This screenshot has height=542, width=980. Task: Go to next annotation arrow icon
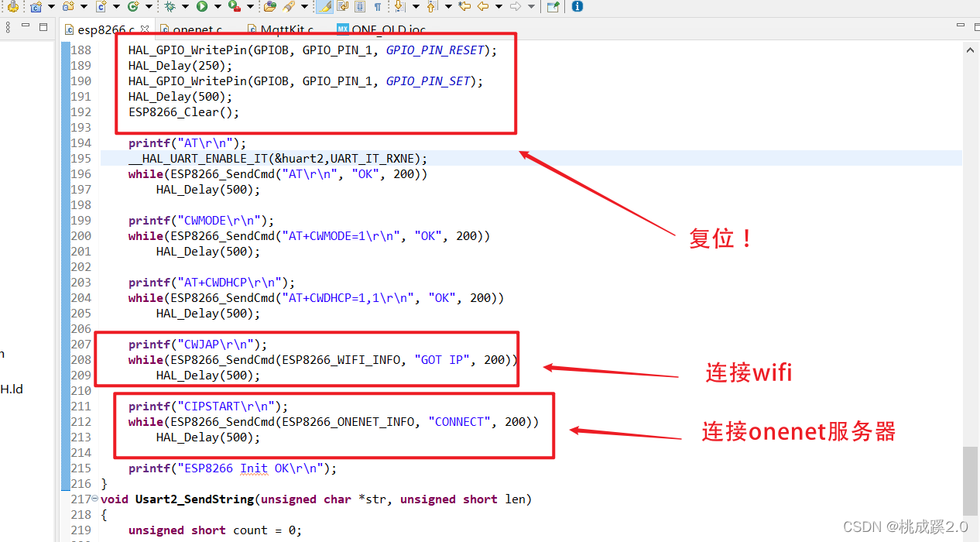399,6
